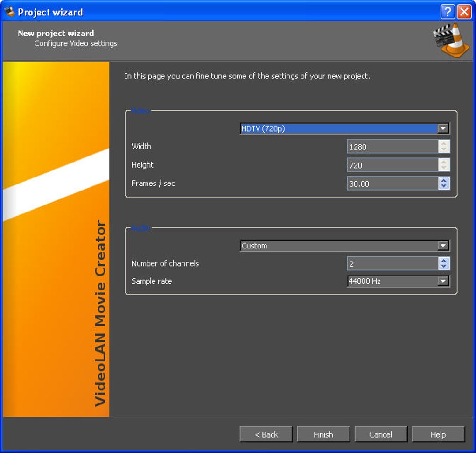Open the Custom audio preset dropdown
476x453 pixels.
coord(344,246)
